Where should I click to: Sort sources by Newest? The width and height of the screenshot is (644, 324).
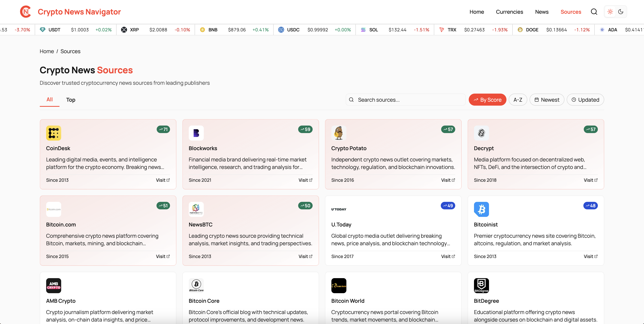[546, 99]
